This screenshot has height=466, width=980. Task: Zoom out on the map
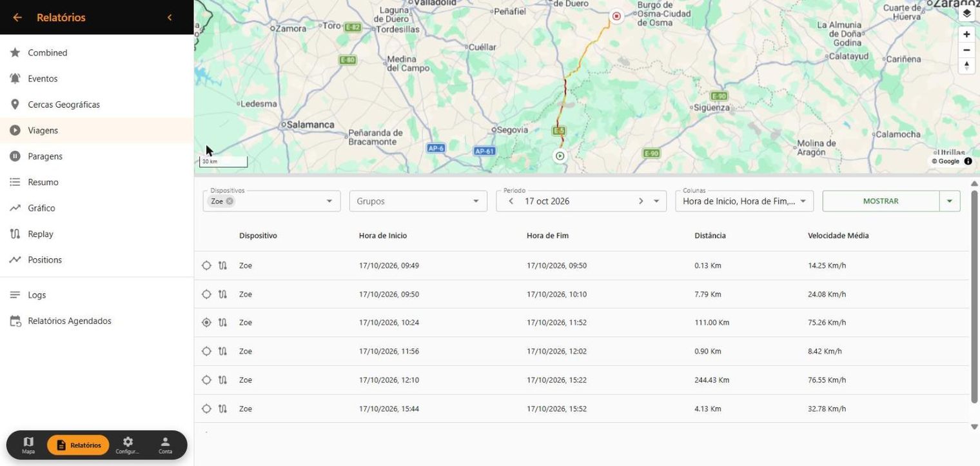click(966, 50)
